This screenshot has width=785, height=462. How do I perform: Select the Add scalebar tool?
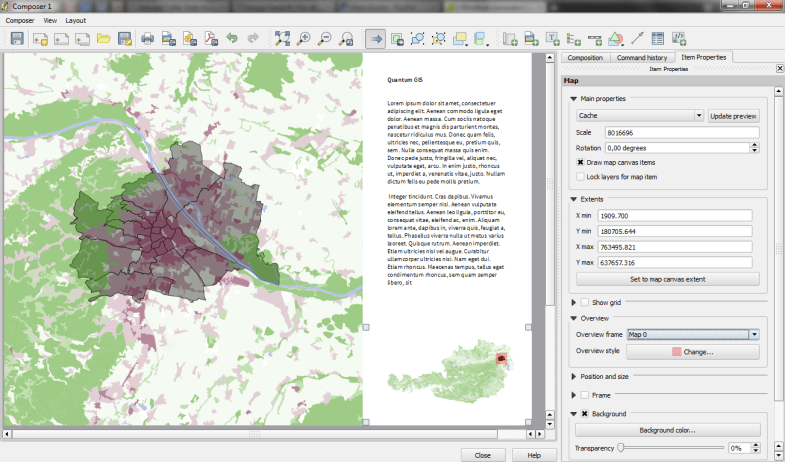click(595, 39)
